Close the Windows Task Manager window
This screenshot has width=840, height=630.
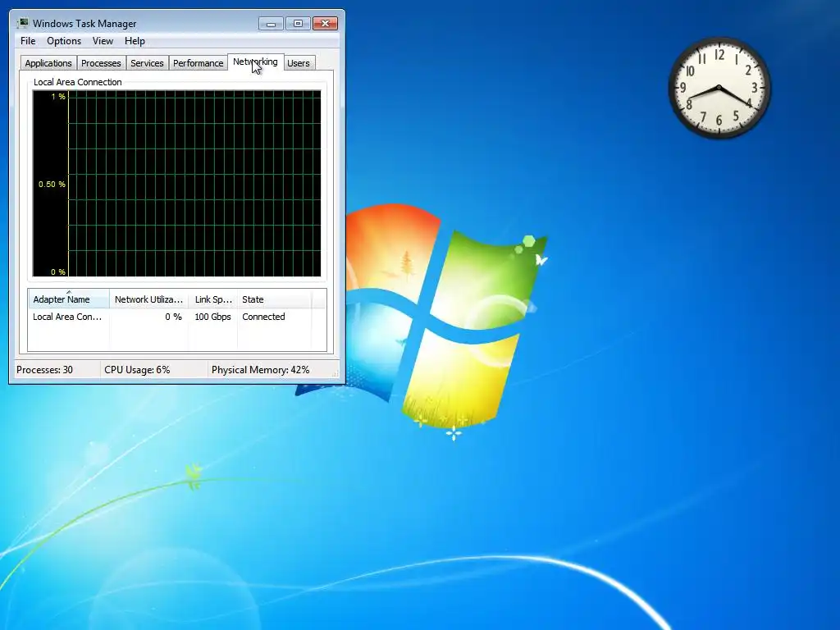pos(325,24)
